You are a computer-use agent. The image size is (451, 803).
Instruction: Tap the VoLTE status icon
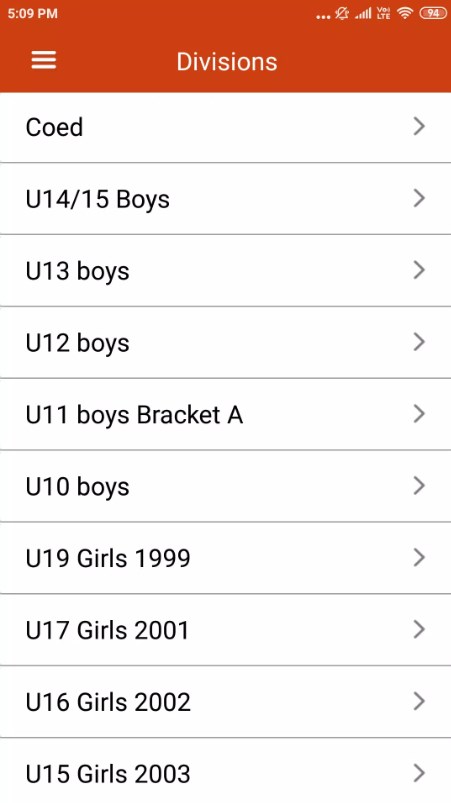[383, 13]
